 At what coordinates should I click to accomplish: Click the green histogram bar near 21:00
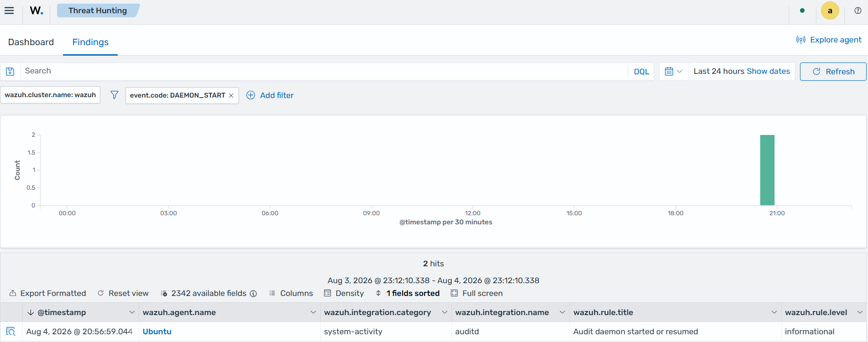point(767,170)
